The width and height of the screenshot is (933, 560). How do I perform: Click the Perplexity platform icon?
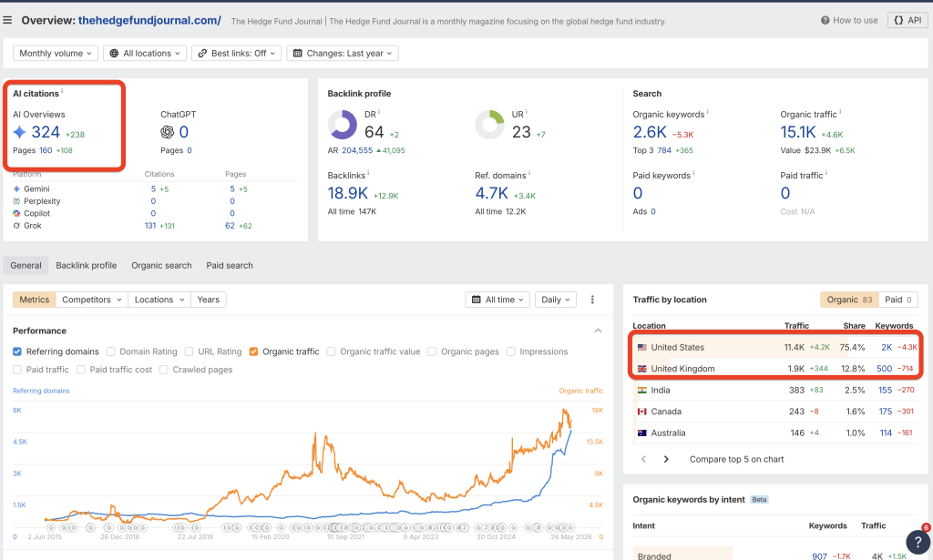(x=16, y=201)
